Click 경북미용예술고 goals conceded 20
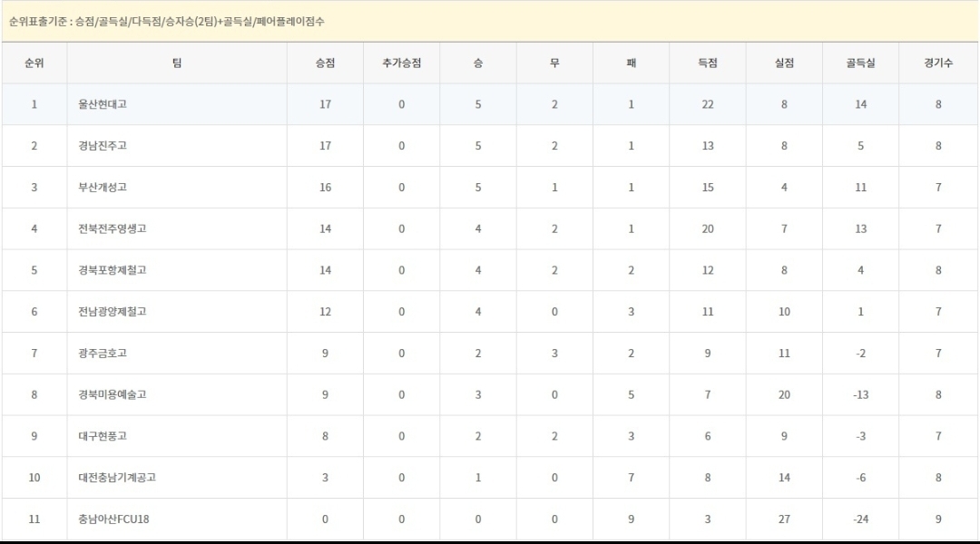 (x=784, y=394)
